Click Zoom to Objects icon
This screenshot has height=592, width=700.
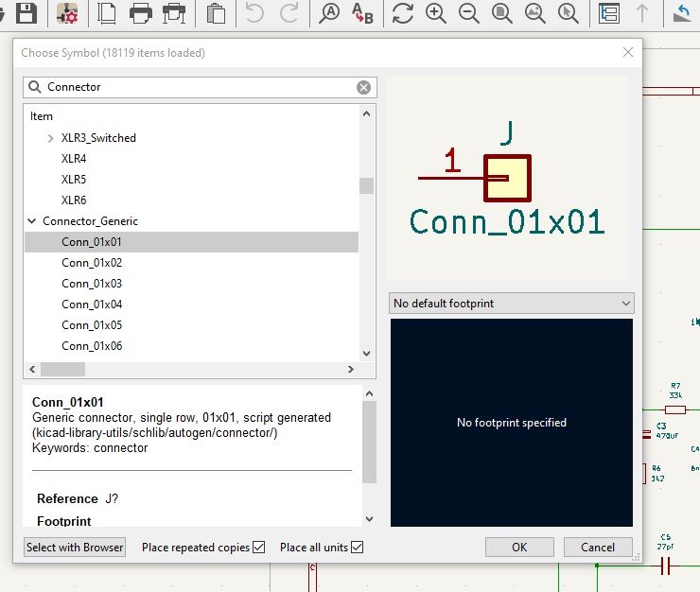(534, 13)
